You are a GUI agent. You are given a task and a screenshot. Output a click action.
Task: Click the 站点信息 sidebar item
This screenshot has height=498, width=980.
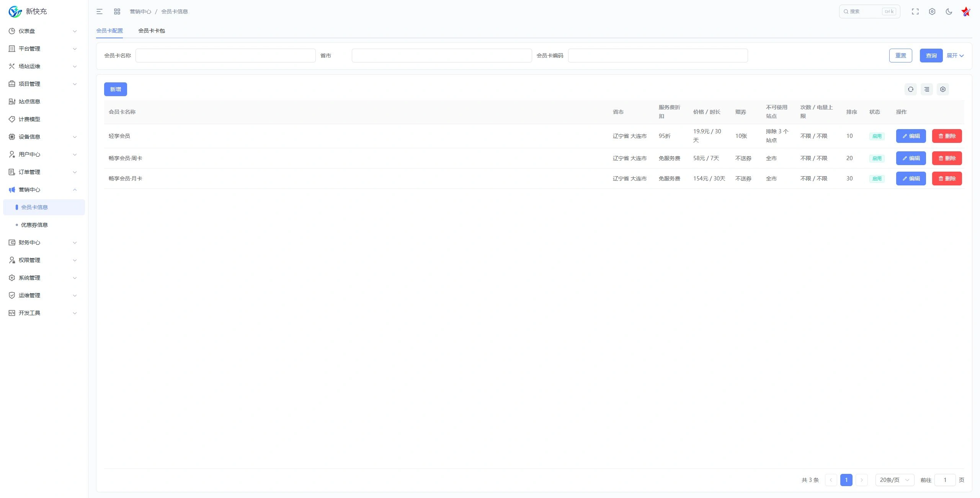pyautogui.click(x=44, y=102)
